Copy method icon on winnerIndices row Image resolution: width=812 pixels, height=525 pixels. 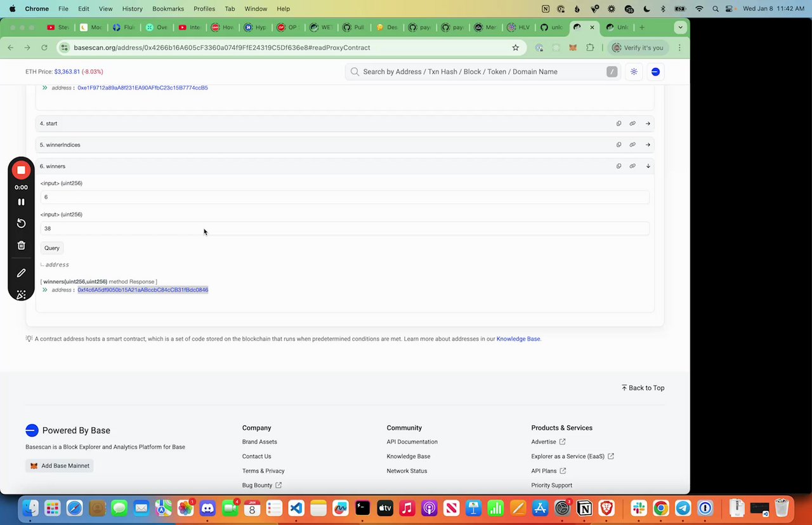(x=619, y=145)
